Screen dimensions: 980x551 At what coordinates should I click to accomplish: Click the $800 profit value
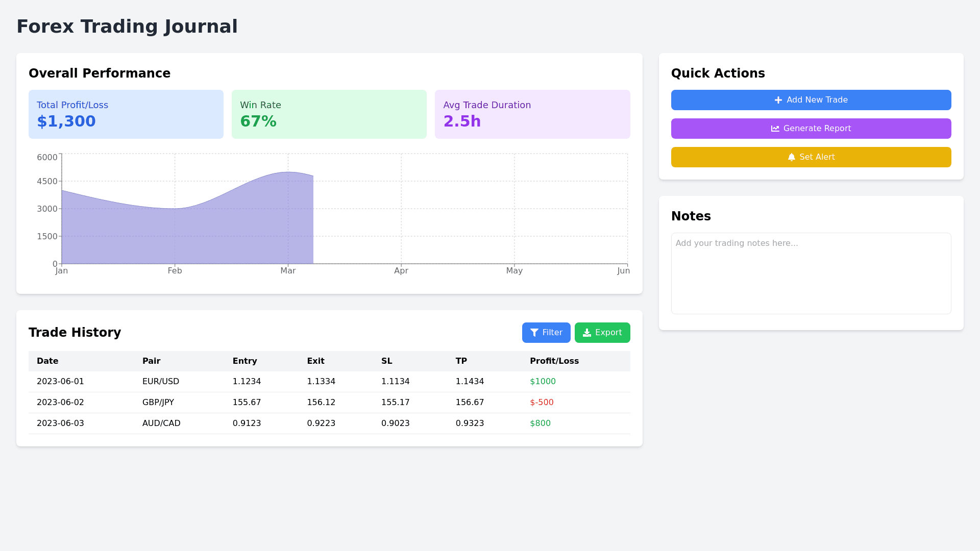pos(540,423)
